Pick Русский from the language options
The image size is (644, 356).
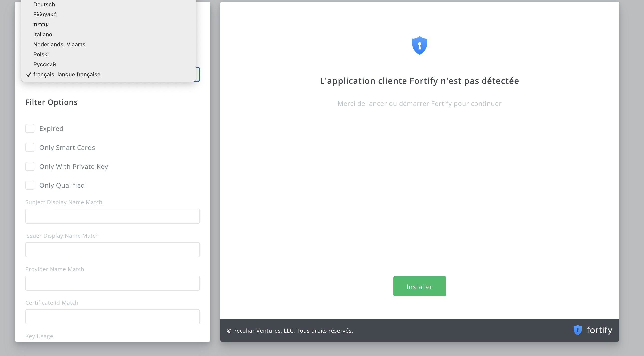point(45,64)
